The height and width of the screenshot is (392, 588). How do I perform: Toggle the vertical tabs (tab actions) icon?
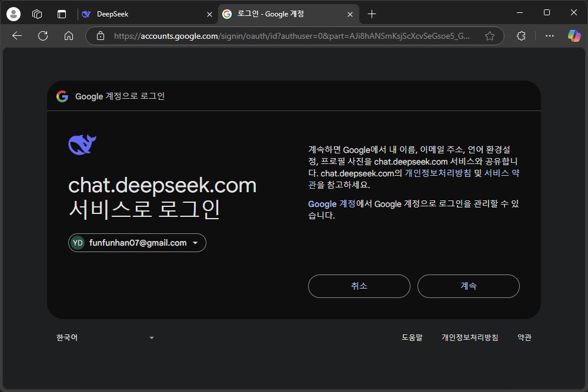(x=62, y=14)
